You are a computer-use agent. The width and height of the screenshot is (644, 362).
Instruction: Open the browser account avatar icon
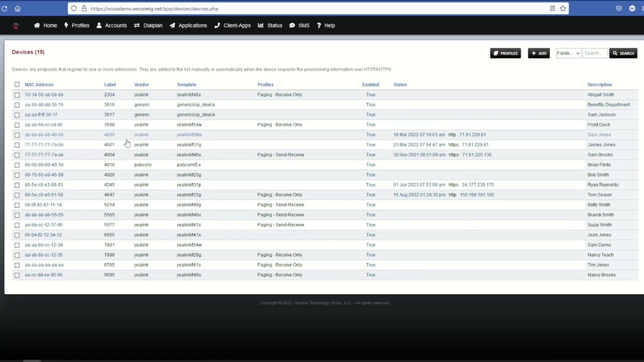pyautogui.click(x=632, y=9)
